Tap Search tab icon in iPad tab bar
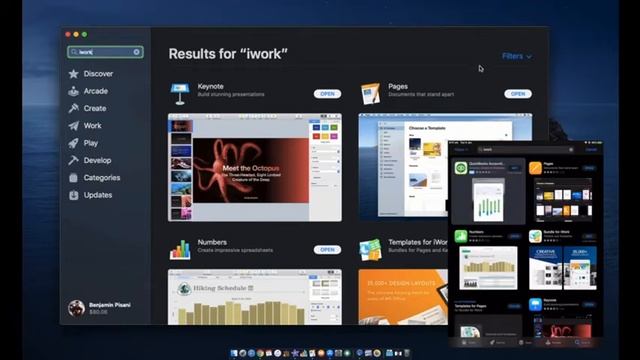 click(577, 342)
